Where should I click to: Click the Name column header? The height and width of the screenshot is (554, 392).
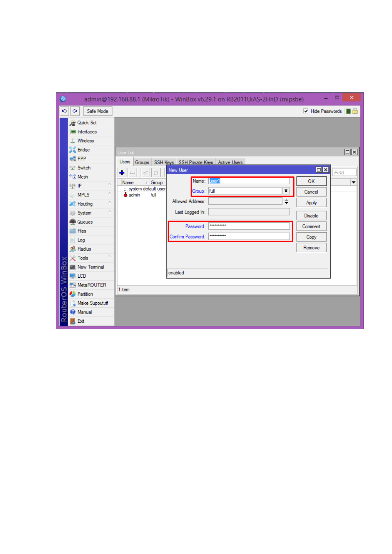[135, 182]
